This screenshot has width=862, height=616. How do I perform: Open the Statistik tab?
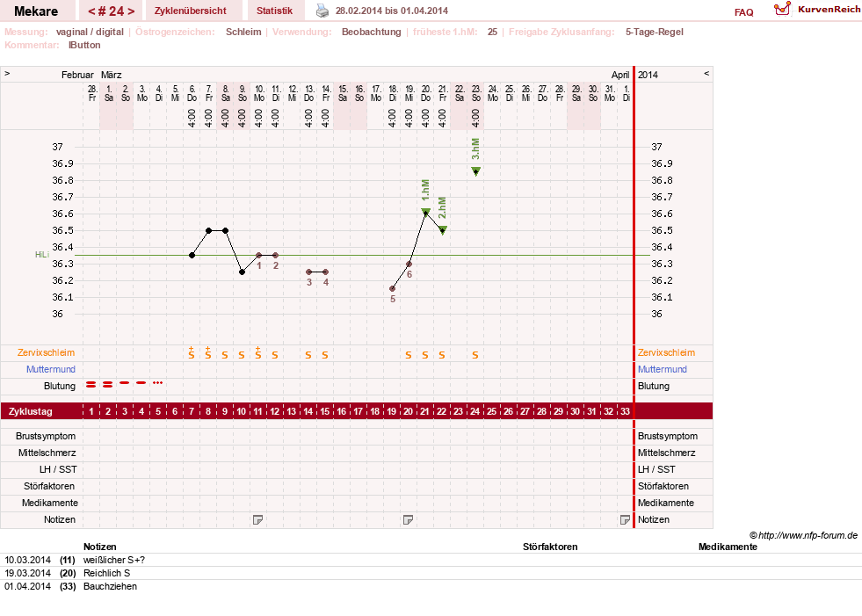click(x=274, y=11)
